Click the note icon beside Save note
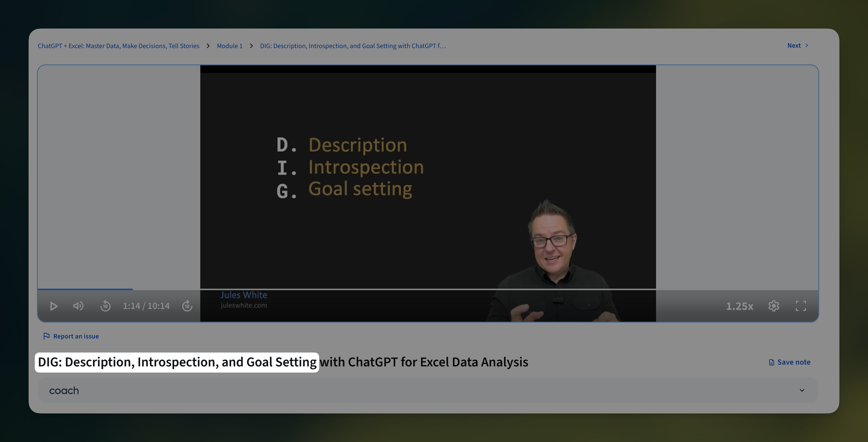The width and height of the screenshot is (868, 442). tap(771, 362)
